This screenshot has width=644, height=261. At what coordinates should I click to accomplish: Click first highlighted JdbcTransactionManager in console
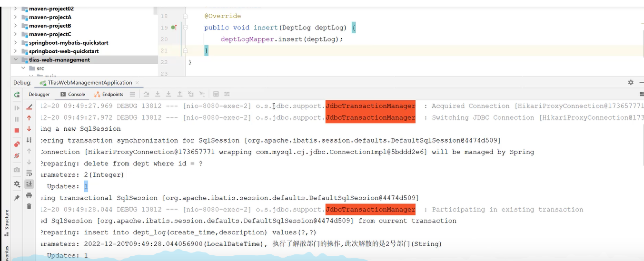point(370,106)
